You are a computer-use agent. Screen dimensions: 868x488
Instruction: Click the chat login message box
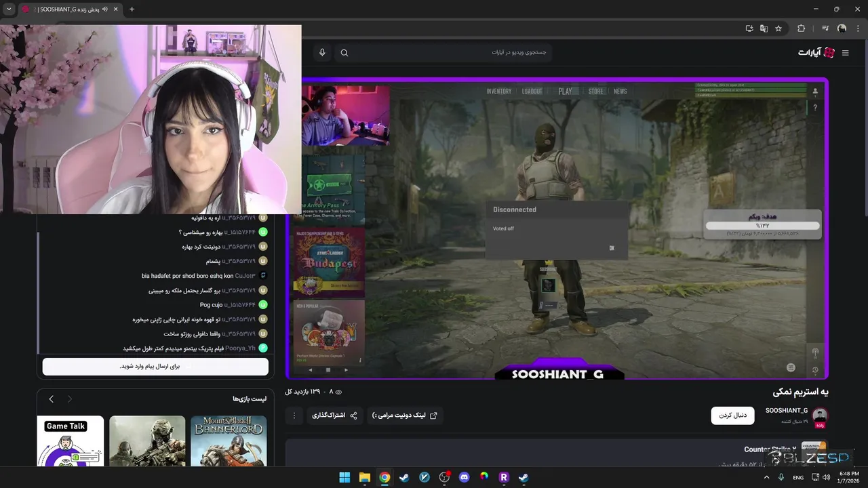coord(155,367)
